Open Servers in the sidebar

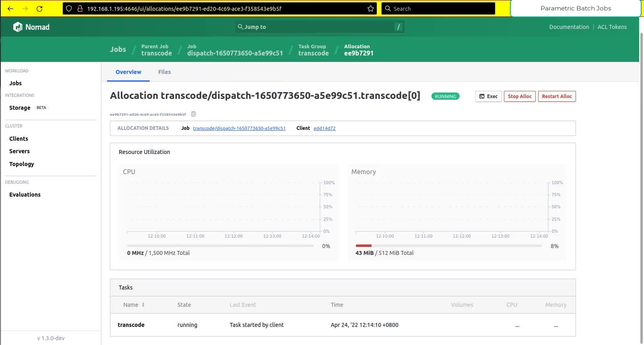(20, 151)
